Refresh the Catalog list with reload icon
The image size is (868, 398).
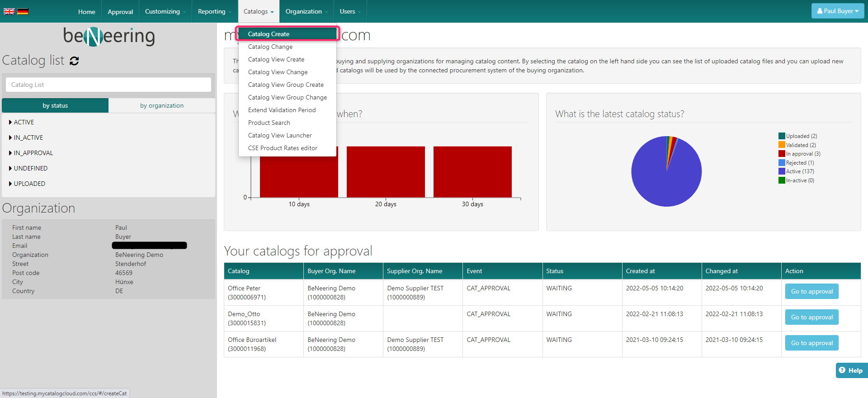75,61
